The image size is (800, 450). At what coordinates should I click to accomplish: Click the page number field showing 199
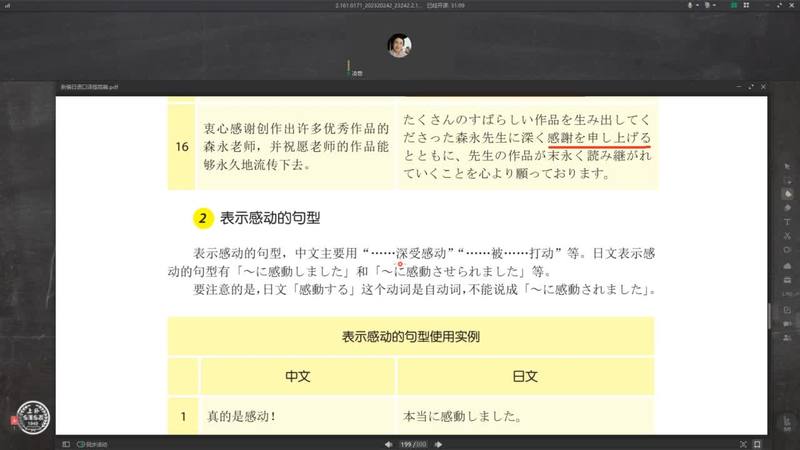tap(406, 443)
